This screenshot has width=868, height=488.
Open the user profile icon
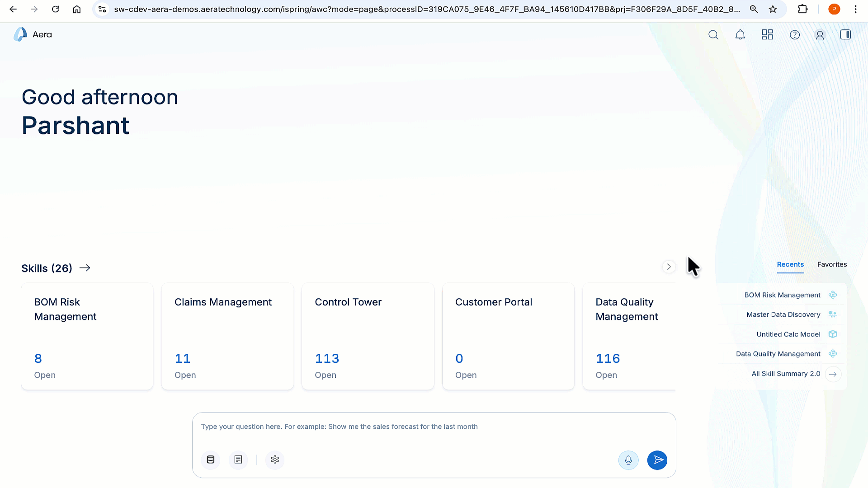[820, 35]
